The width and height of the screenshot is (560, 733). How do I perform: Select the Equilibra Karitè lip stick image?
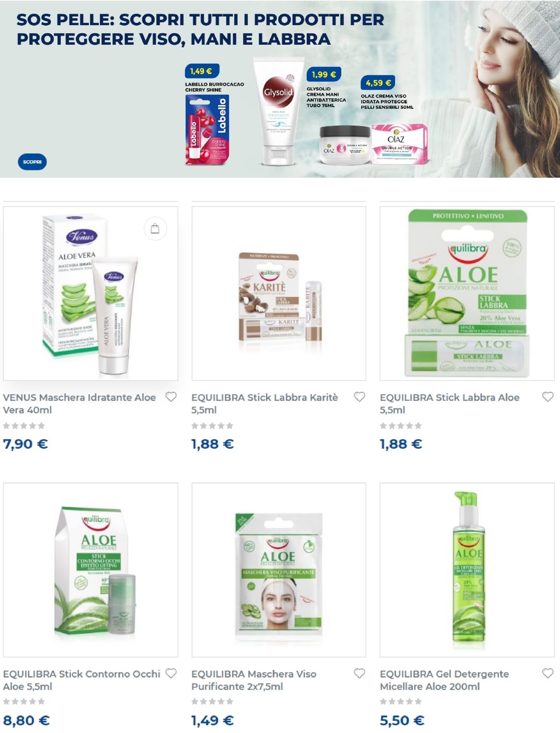[279, 294]
